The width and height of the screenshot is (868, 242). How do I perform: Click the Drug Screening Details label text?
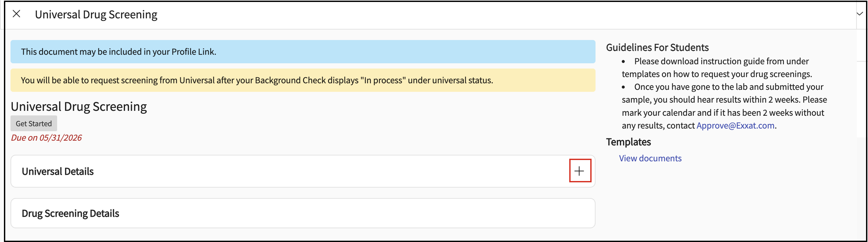point(71,213)
